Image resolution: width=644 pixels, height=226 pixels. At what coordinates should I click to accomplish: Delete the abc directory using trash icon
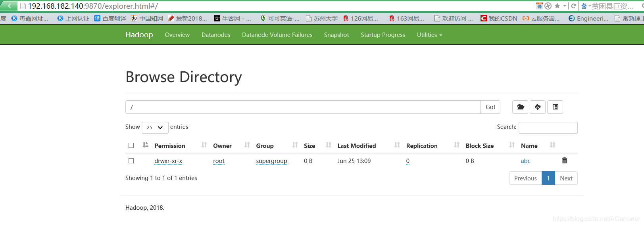click(x=565, y=161)
